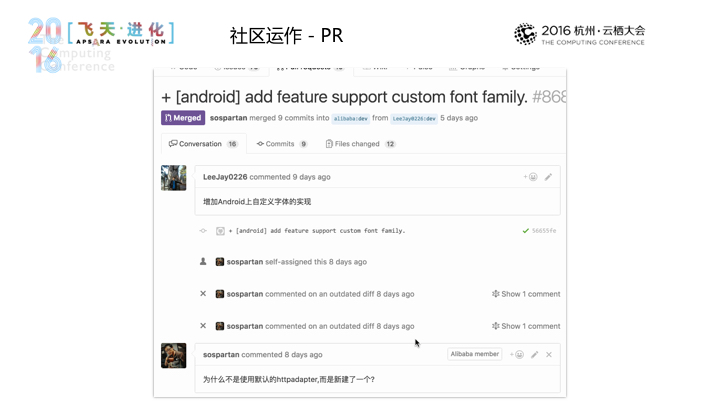Add emoji reaction to sospartan's comment
This screenshot has width=720, height=405.
coord(517,354)
